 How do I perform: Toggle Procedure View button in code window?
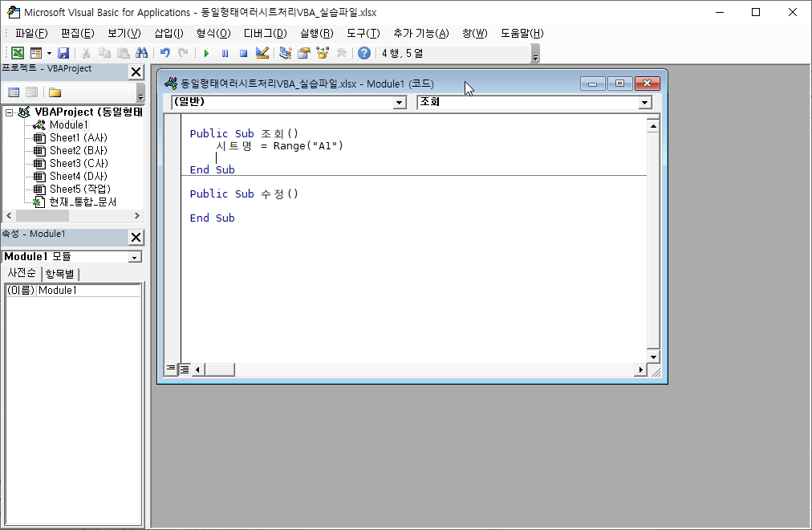click(x=171, y=369)
